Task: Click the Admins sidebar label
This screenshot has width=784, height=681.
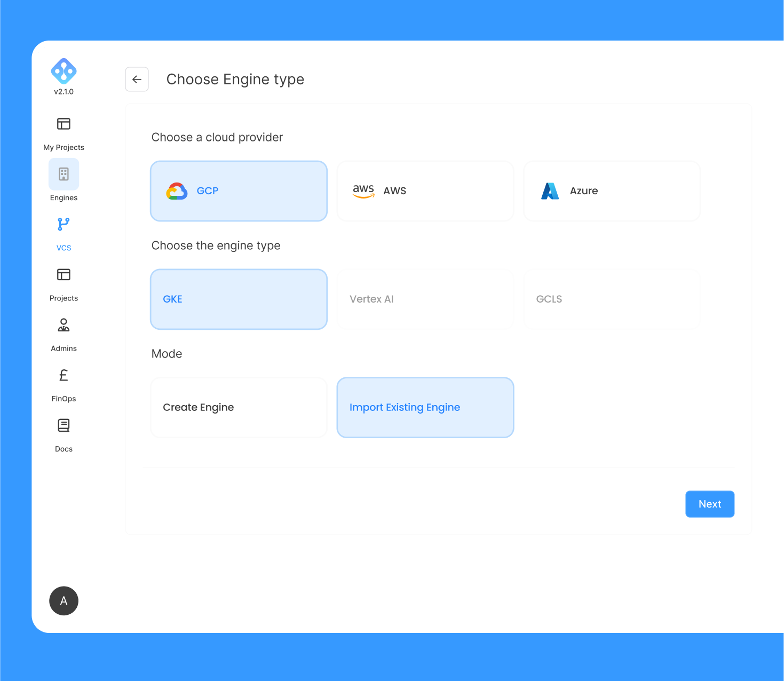Action: click(x=64, y=349)
